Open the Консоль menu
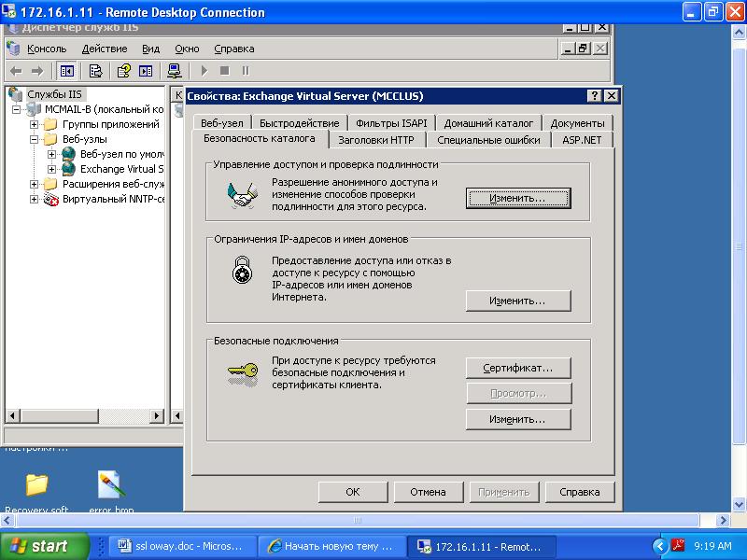Image resolution: width=747 pixels, height=560 pixels. click(47, 49)
